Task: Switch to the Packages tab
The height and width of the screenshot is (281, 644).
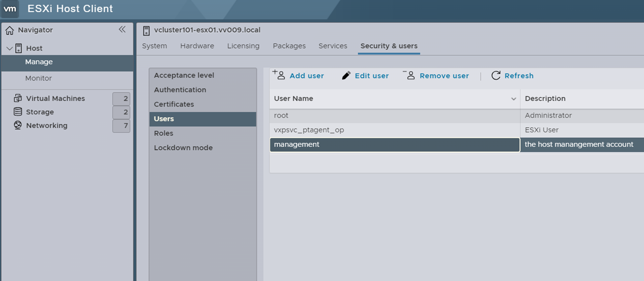Action: [x=289, y=46]
